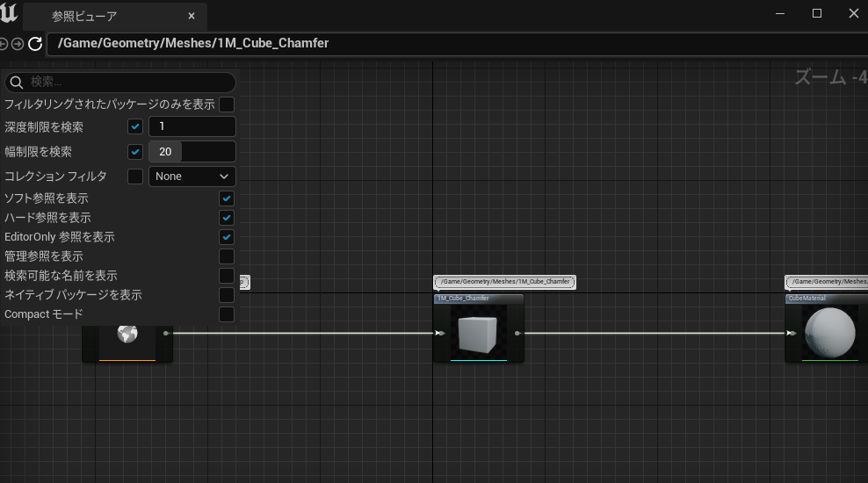Select the 1M_Cube_Chamfer cube thumbnail

[x=479, y=333]
